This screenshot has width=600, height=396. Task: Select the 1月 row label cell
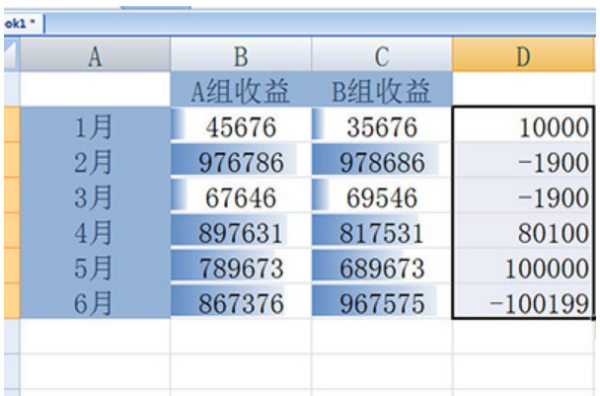click(x=95, y=125)
